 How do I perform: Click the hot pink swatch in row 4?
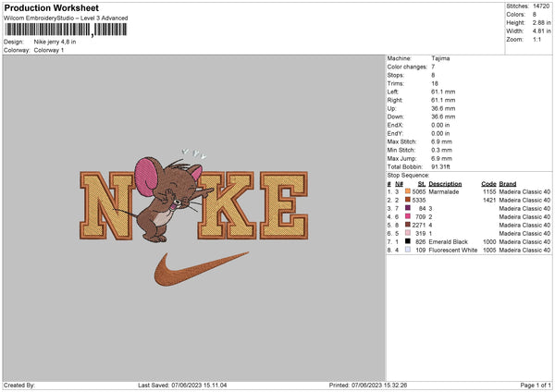[408, 216]
